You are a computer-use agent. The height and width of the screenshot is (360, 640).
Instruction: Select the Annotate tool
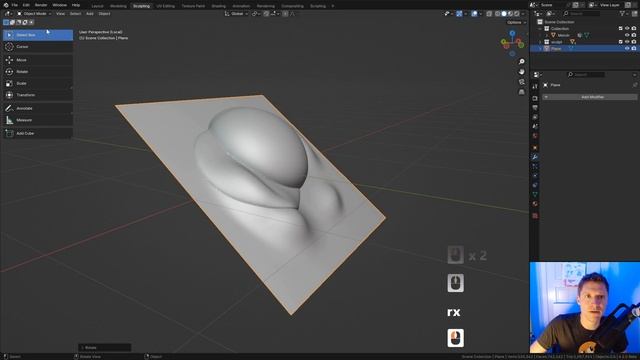[x=38, y=109]
